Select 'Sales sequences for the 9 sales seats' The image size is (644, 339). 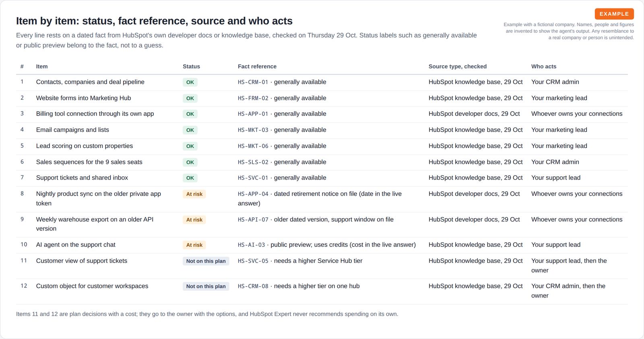point(89,162)
